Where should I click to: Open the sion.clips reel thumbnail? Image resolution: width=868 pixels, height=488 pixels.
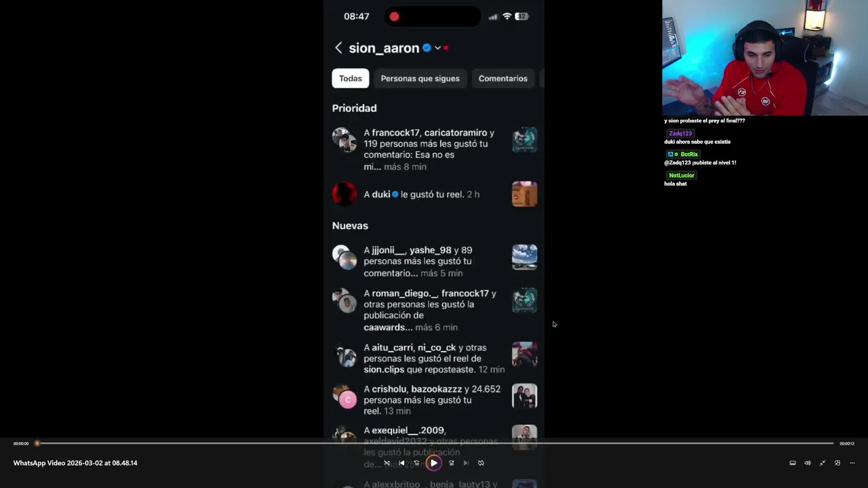524,354
